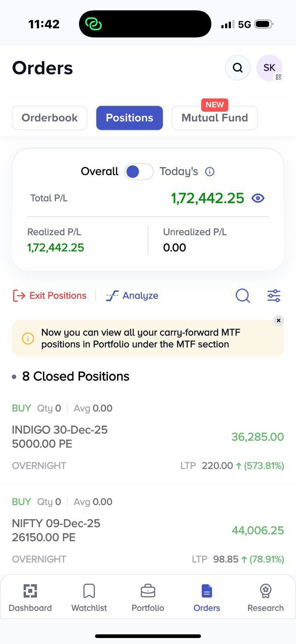The width and height of the screenshot is (296, 644).
Task: Open Portfolio briefcase in bottom bar
Action: [x=148, y=598]
